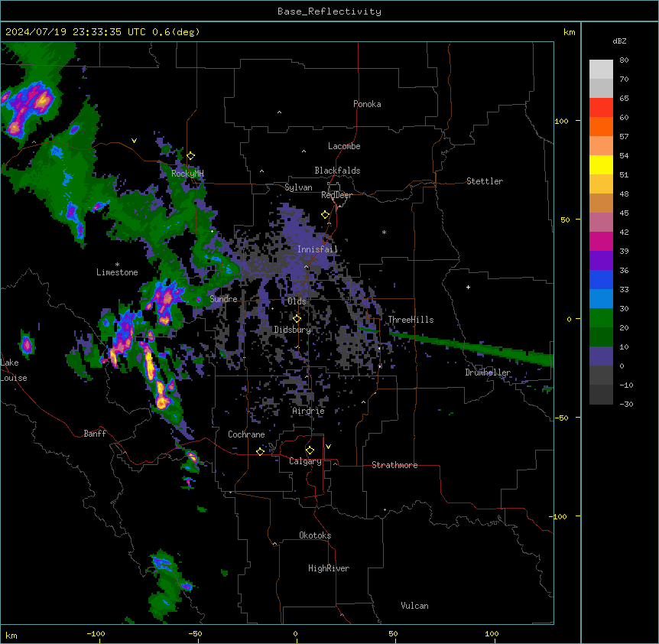Pick the slate blue 0-10 dBZ swatch
The height and width of the screenshot is (644, 659).
[601, 356]
